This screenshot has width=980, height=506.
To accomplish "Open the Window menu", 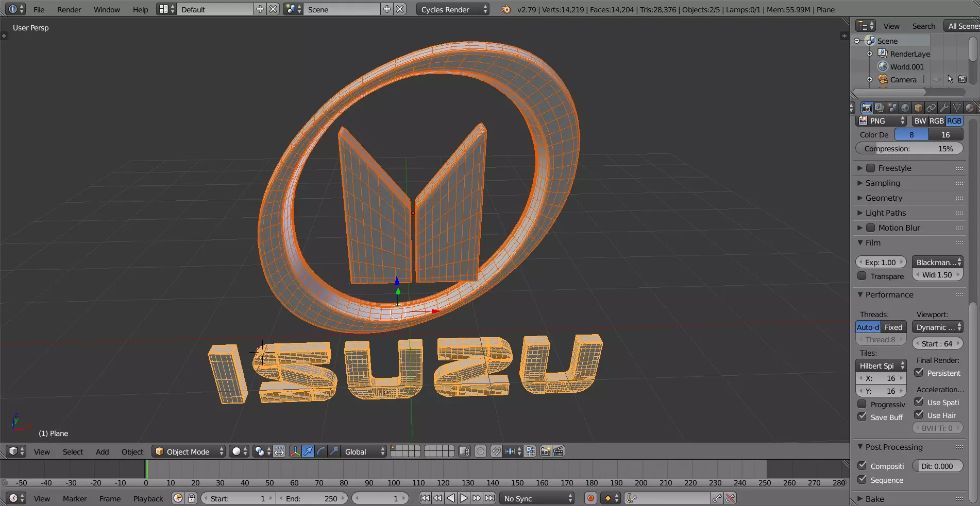I will pos(107,9).
